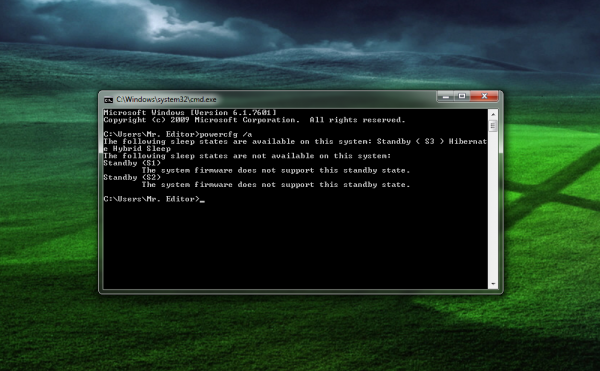
Task: Click firmware message under Standby (S2)
Action: point(276,185)
